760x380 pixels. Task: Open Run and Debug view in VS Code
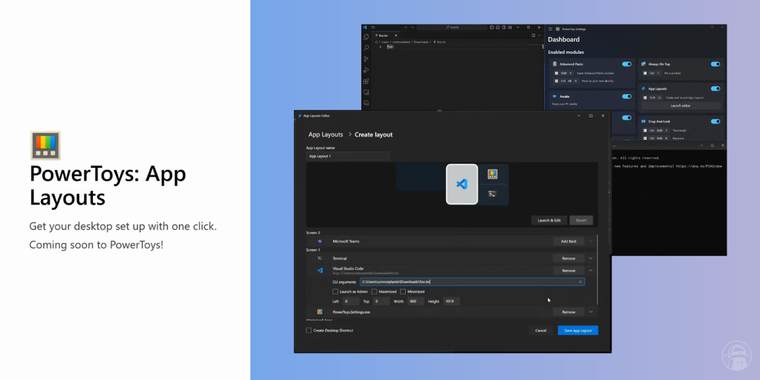366,70
